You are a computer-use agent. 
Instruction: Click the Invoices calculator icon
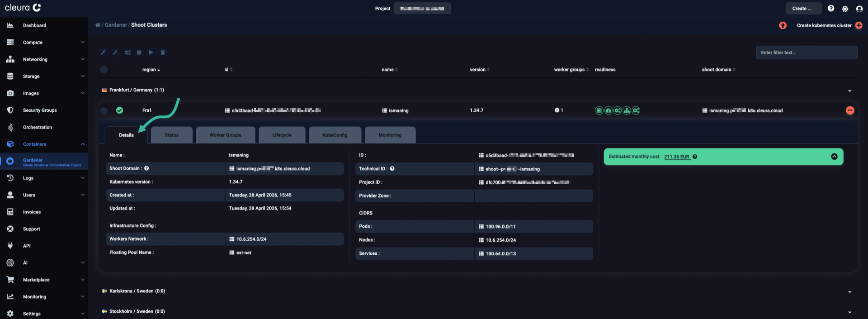[10, 212]
